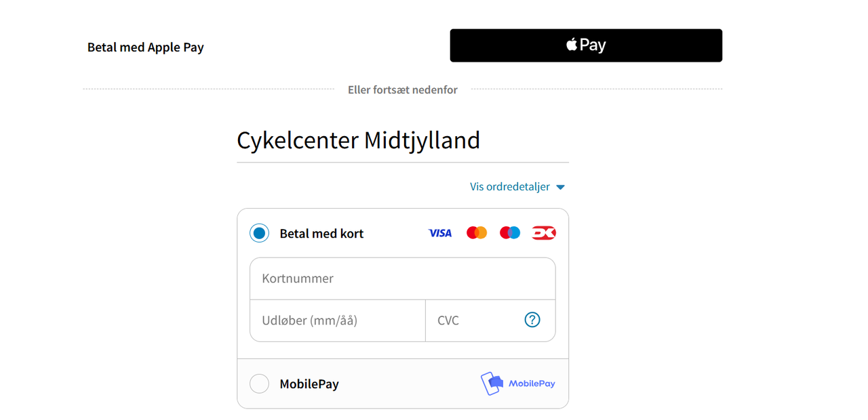Select the Betal med kort radio button
Image resolution: width=868 pixels, height=420 pixels.
point(259,233)
